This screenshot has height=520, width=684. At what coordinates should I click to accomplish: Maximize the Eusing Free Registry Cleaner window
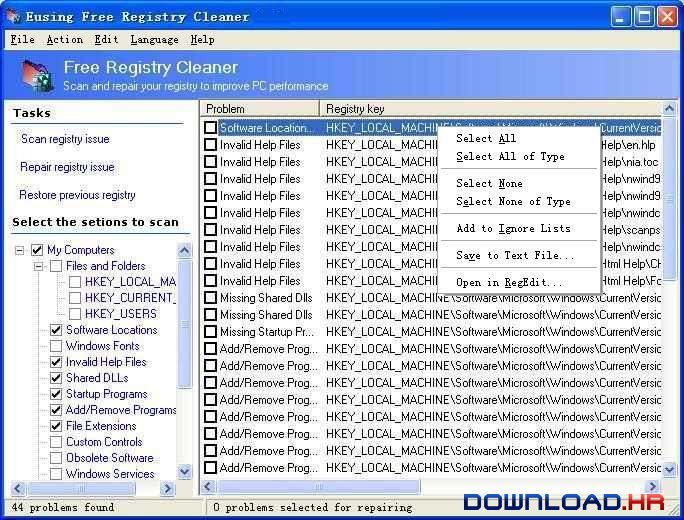tap(644, 17)
